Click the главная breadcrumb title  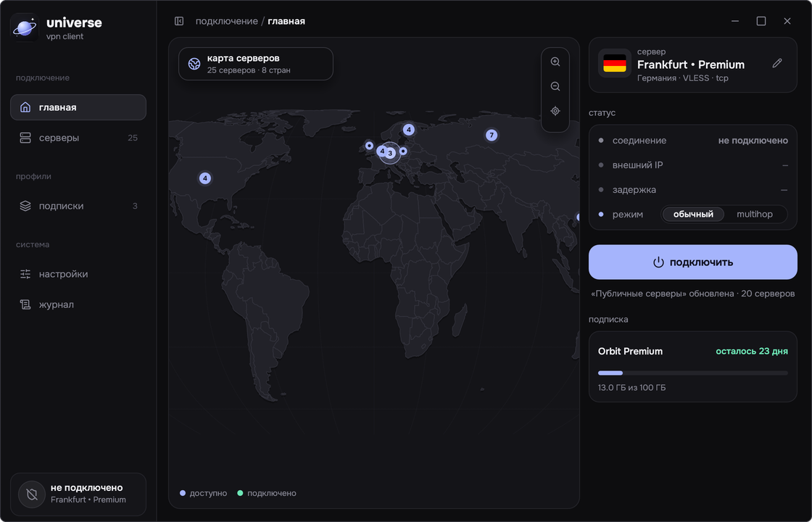point(286,21)
